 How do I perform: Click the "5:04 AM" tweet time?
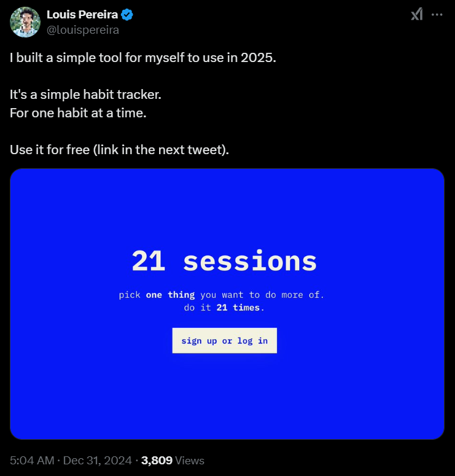click(32, 460)
